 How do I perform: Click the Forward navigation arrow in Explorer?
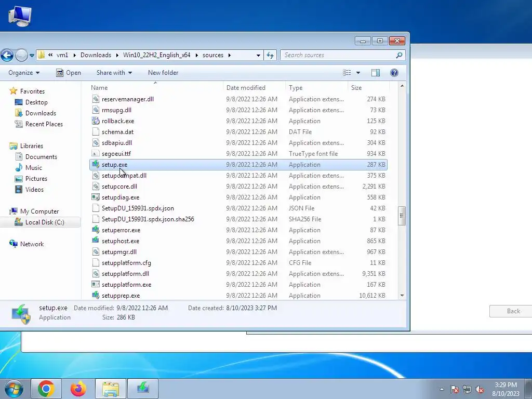[x=21, y=55]
